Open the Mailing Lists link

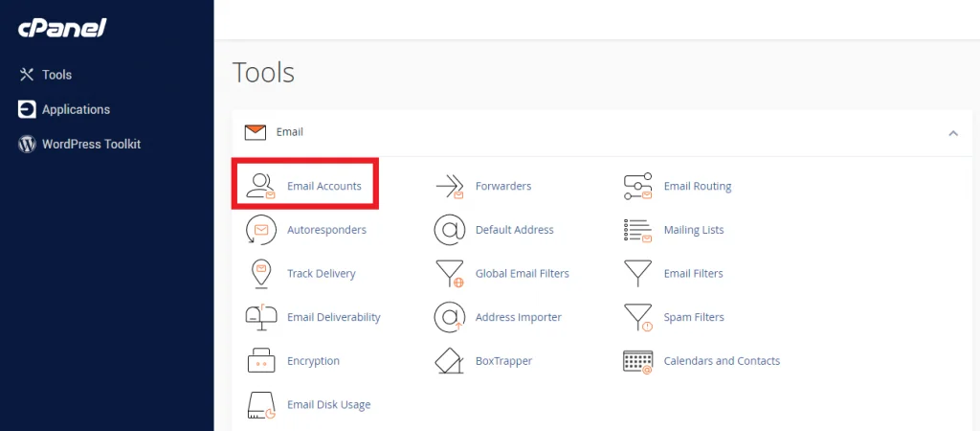click(x=694, y=230)
